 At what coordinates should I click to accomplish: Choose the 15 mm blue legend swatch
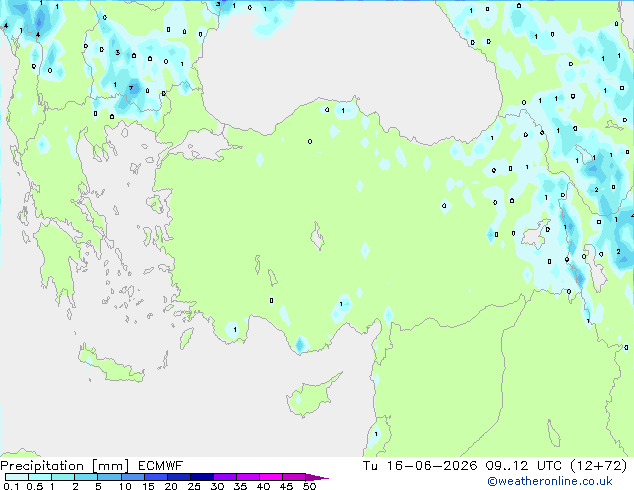[x=156, y=477]
